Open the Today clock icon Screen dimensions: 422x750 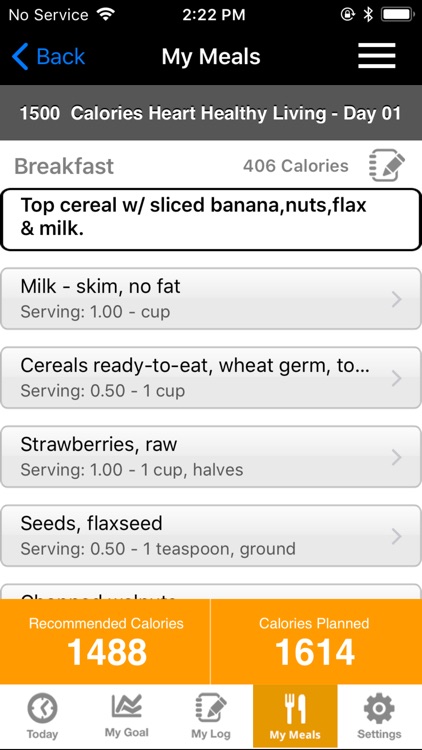click(x=42, y=708)
